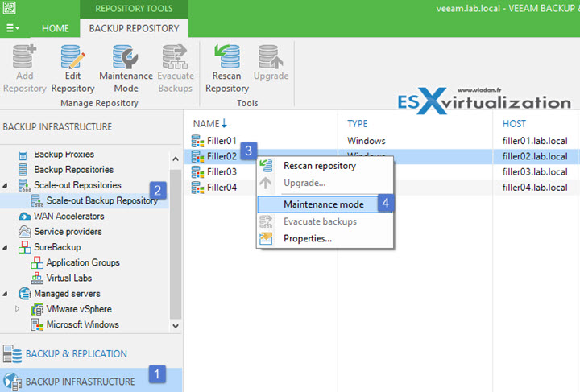This screenshot has width=580, height=392.
Task: Choose Maintenance mode from context menu
Action: coord(325,204)
